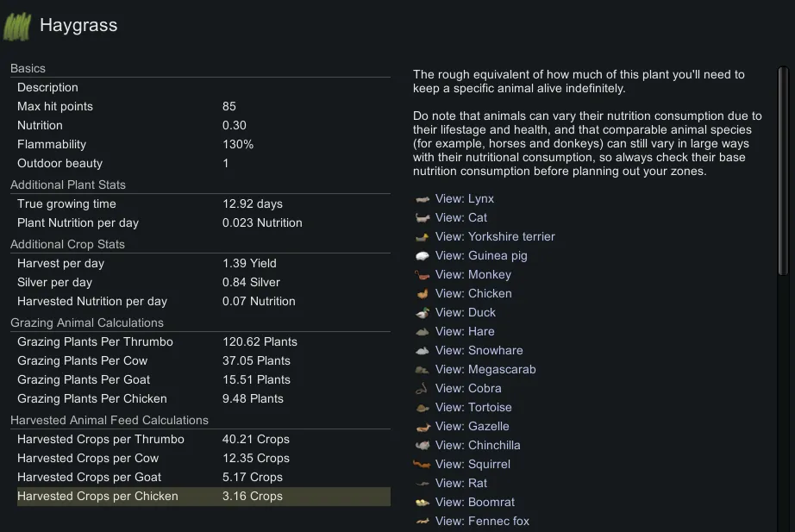Click the Haygrass plant icon

pyautogui.click(x=17, y=27)
